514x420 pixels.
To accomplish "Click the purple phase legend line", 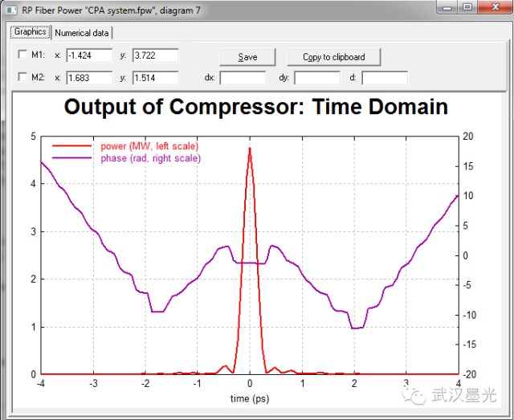I will pyautogui.click(x=74, y=159).
